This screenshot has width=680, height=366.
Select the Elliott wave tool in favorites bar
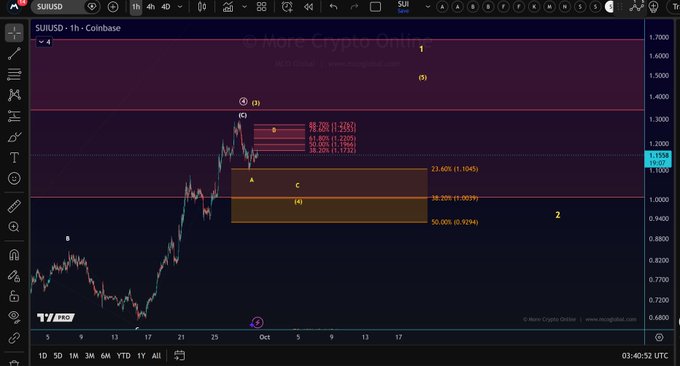(x=636, y=7)
